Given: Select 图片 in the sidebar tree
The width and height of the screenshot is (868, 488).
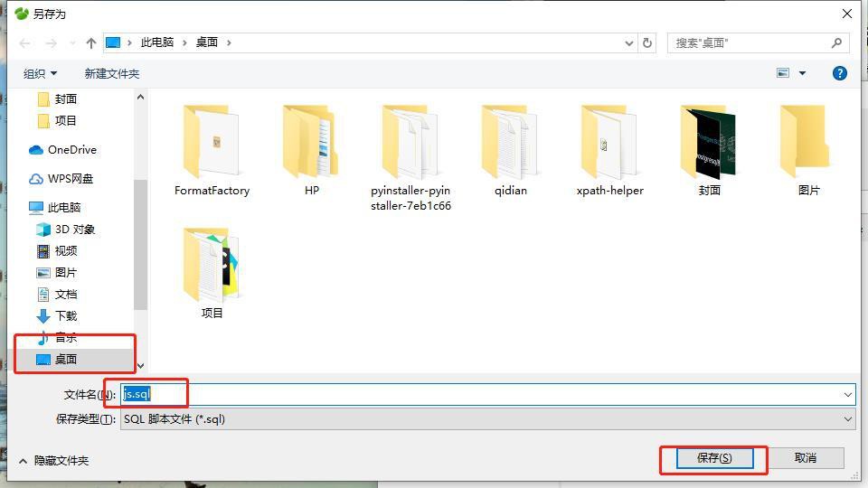Looking at the screenshot, I should click(x=56, y=272).
